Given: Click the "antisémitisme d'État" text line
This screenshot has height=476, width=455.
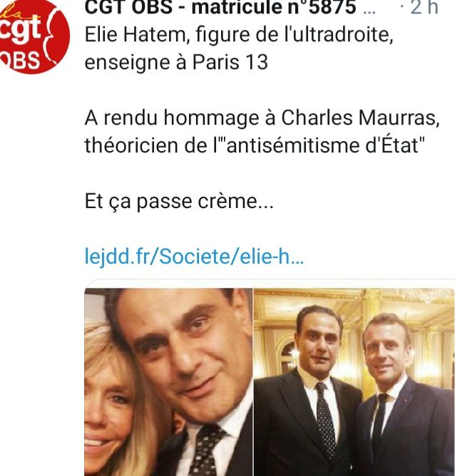Looking at the screenshot, I should tap(254, 145).
